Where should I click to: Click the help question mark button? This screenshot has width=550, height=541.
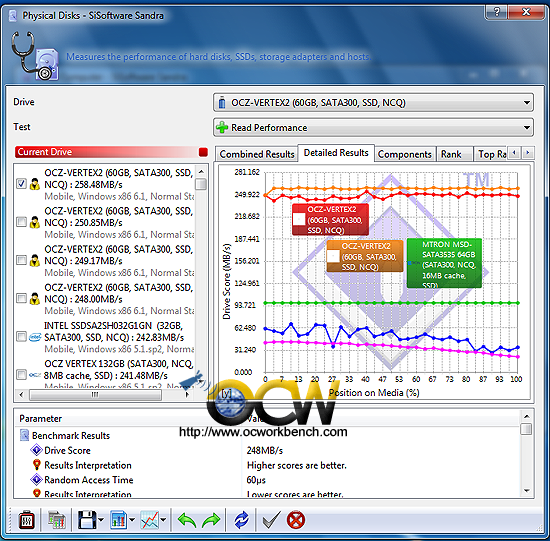click(496, 12)
